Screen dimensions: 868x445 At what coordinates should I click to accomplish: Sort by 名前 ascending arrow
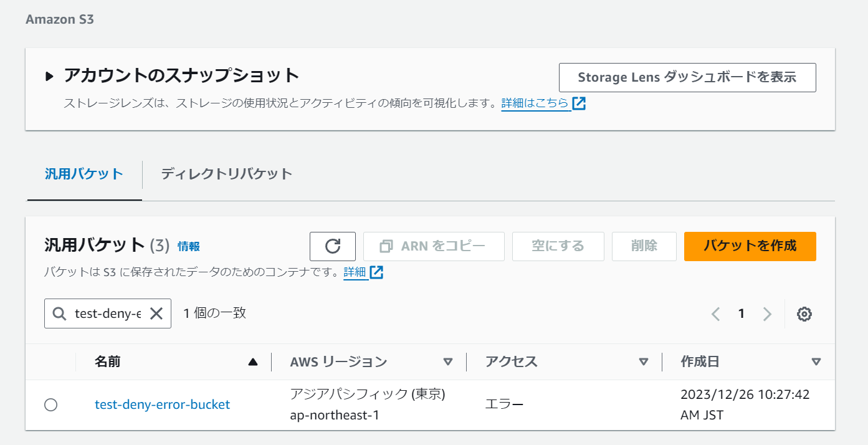[252, 361]
